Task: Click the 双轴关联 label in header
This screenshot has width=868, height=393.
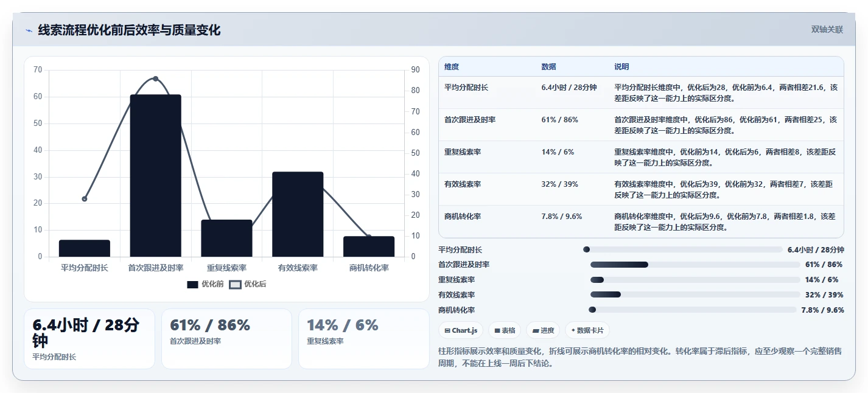Action: tap(827, 30)
